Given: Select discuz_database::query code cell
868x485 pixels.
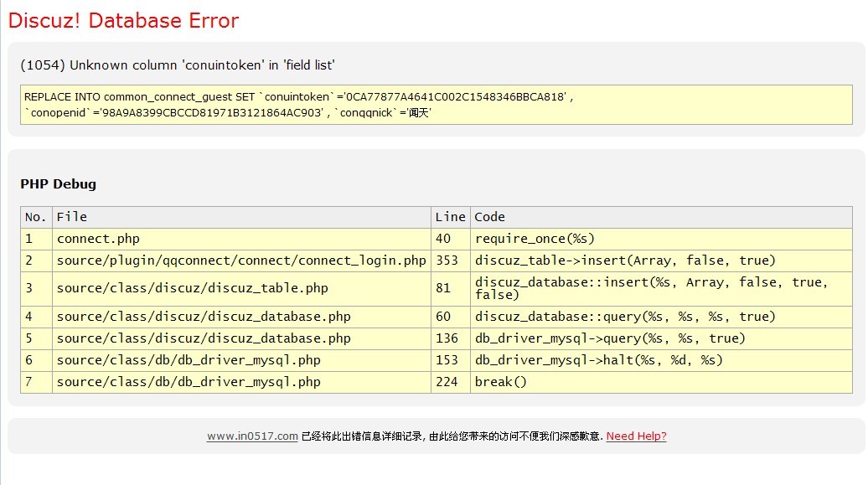Looking at the screenshot, I should (x=662, y=317).
